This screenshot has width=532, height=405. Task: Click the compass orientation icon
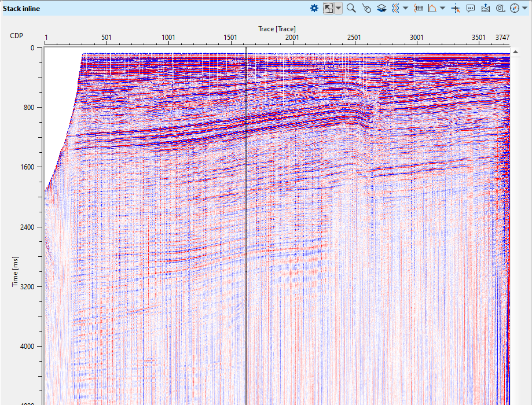[x=513, y=8]
